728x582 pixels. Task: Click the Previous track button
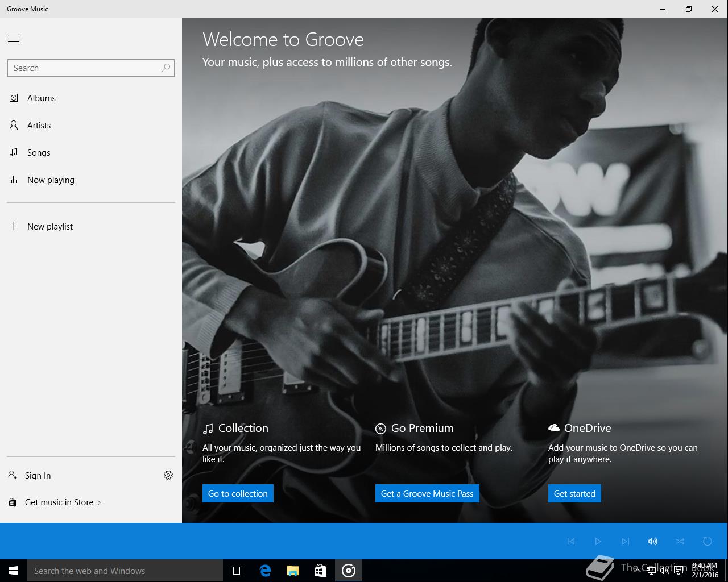pos(571,541)
